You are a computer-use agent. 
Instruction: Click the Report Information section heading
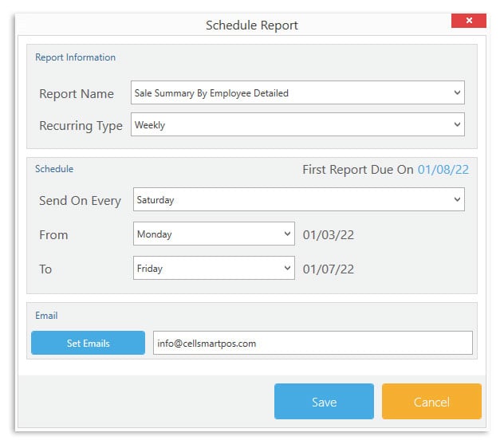[75, 57]
